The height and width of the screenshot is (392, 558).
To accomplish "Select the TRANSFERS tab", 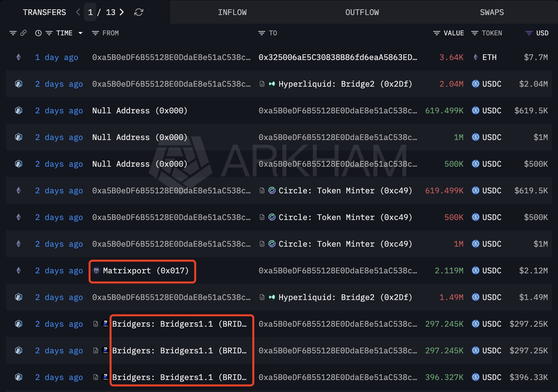I will click(44, 12).
